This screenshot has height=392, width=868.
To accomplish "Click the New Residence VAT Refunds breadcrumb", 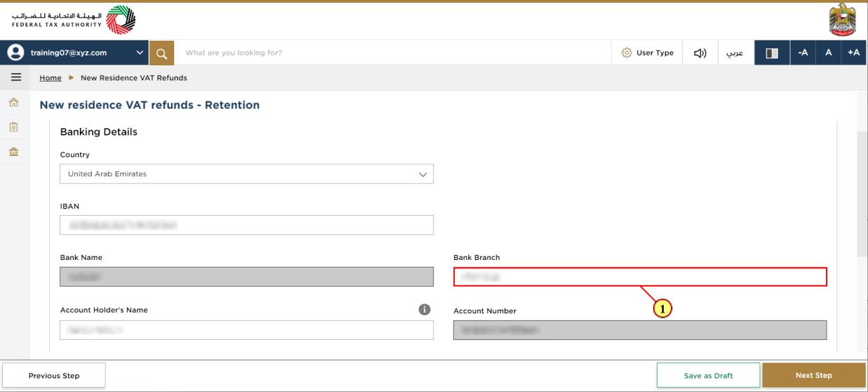I will click(x=134, y=78).
